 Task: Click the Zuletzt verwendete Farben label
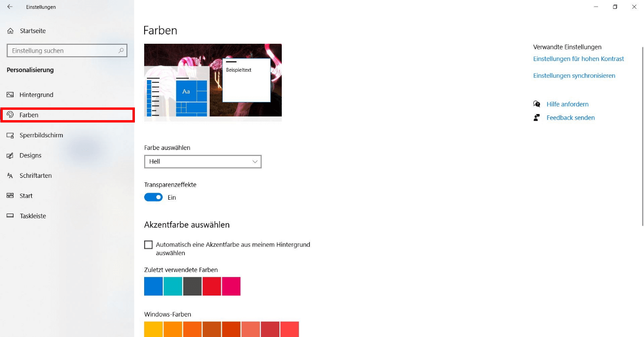click(181, 270)
